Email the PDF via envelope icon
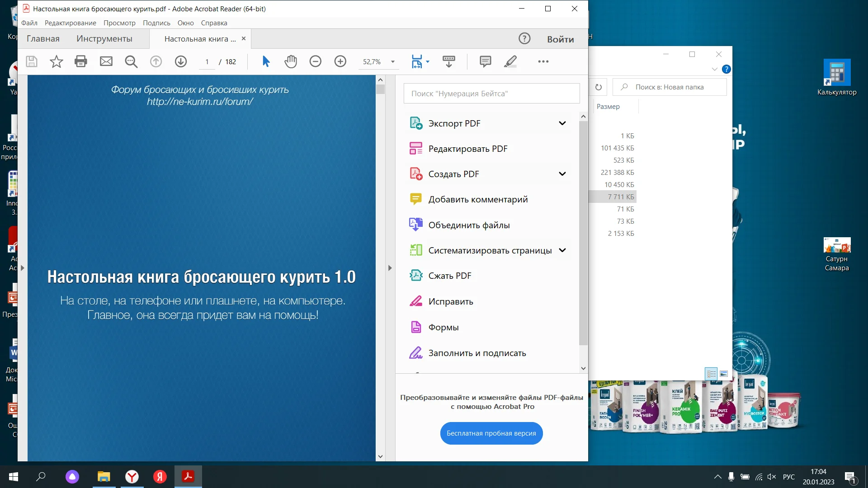Image resolution: width=868 pixels, height=488 pixels. pyautogui.click(x=106, y=61)
